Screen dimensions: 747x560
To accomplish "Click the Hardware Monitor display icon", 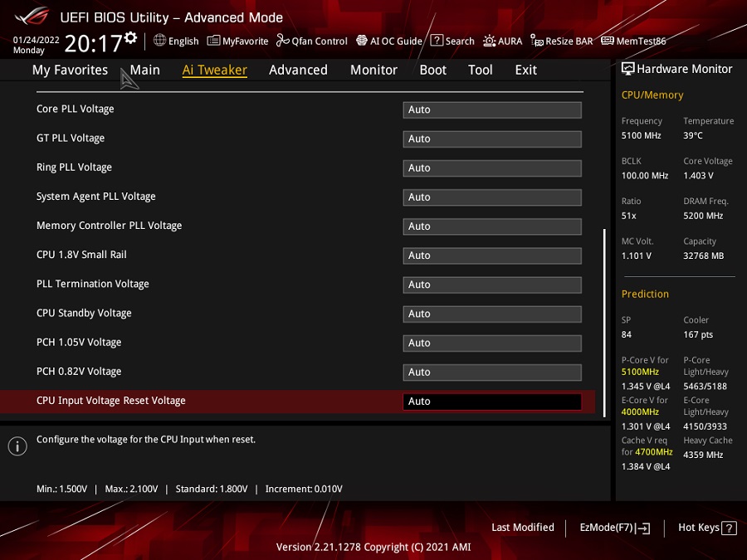I will (x=628, y=69).
